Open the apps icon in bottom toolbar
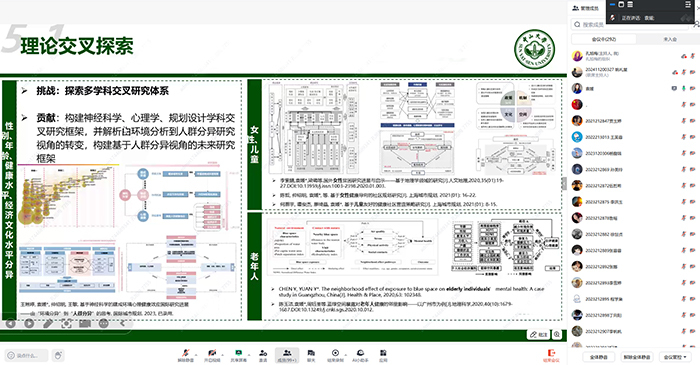Screen dimensions: 700x365 383,355
